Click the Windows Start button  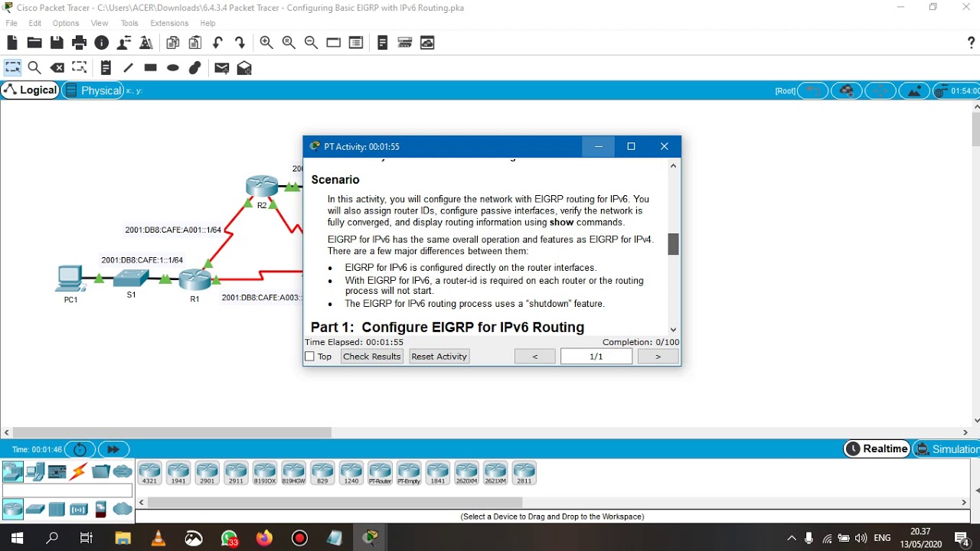pyautogui.click(x=17, y=538)
